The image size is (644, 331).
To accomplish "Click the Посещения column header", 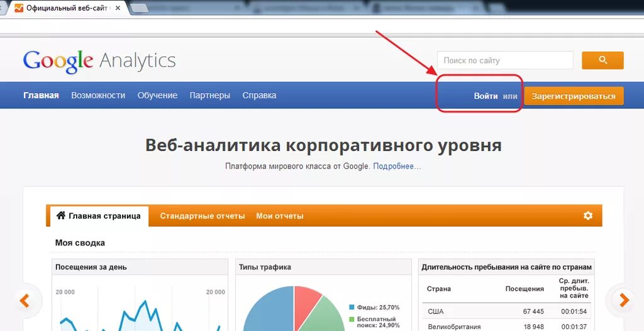I will (525, 289).
